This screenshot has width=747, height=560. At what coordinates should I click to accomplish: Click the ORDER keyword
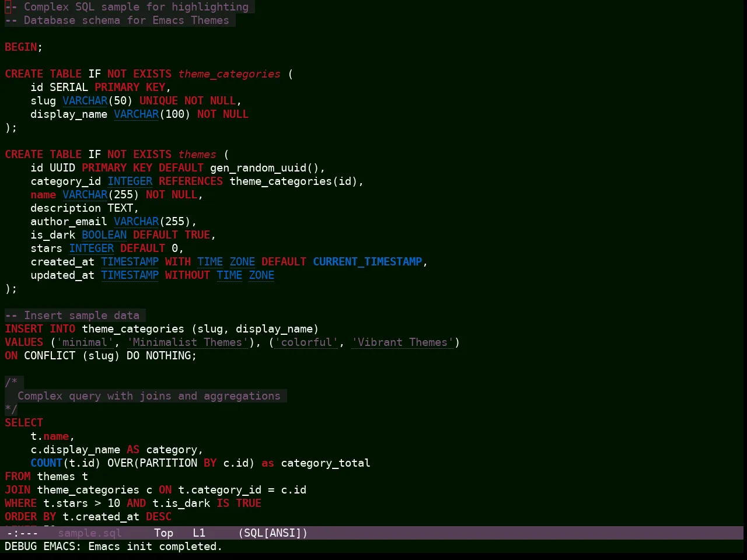tap(21, 517)
